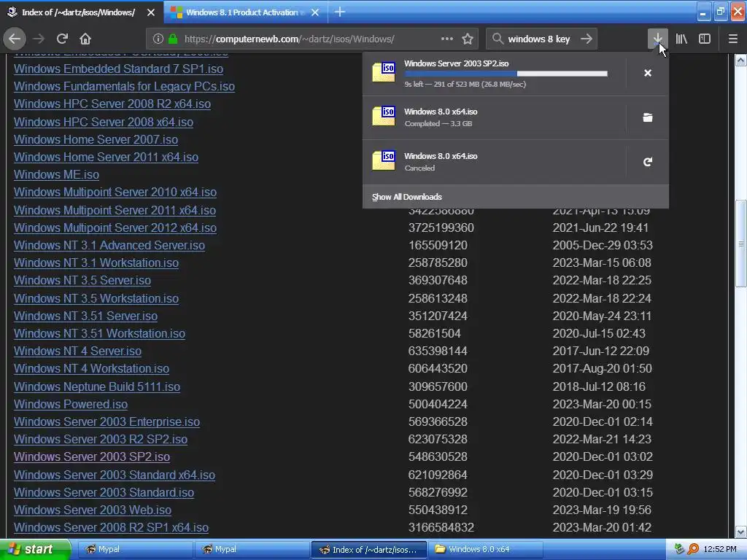747x560 pixels.
Task: Retry the canceled Windows 8.0 x64 download
Action: click(x=648, y=162)
